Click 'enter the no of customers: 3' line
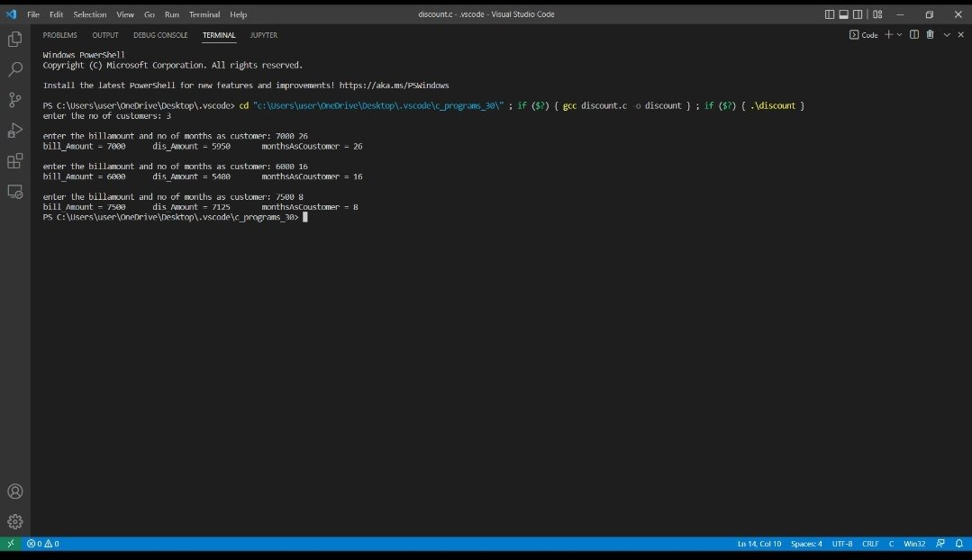Image resolution: width=972 pixels, height=560 pixels. (x=106, y=116)
